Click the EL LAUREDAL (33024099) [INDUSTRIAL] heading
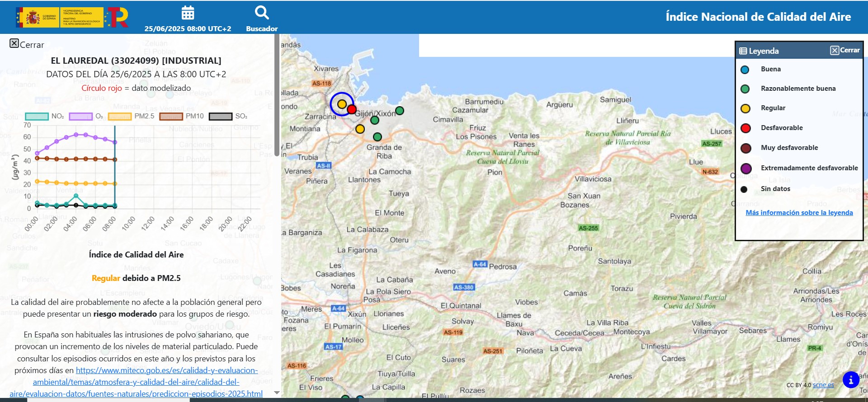This screenshot has width=868, height=402. pyautogui.click(x=136, y=61)
